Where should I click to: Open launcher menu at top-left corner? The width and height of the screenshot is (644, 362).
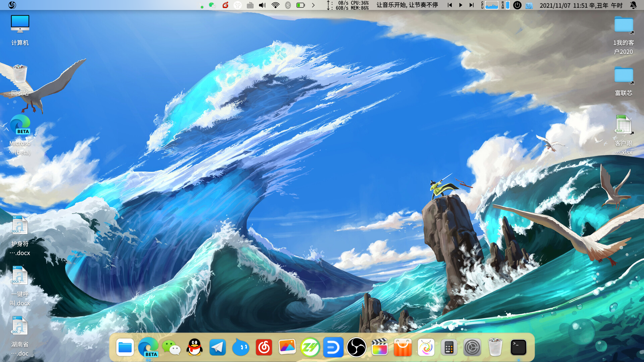(x=12, y=5)
